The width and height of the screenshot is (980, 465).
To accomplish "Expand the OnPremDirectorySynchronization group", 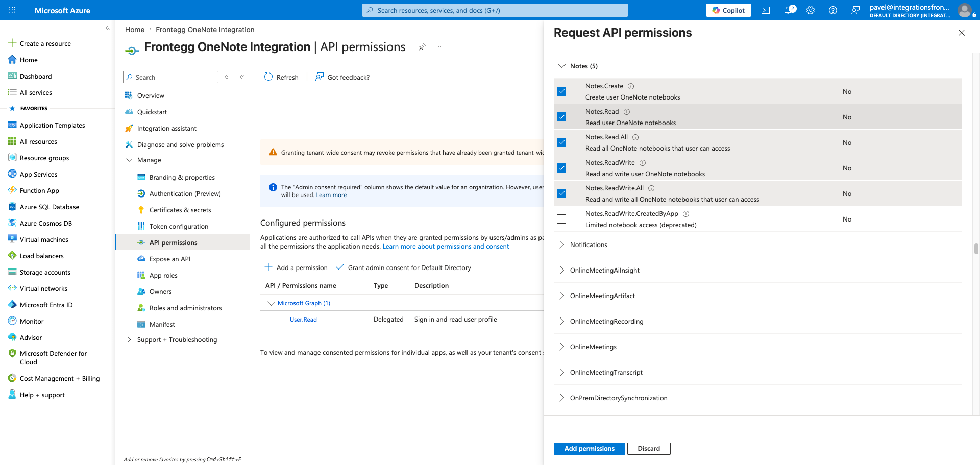I will (562, 398).
